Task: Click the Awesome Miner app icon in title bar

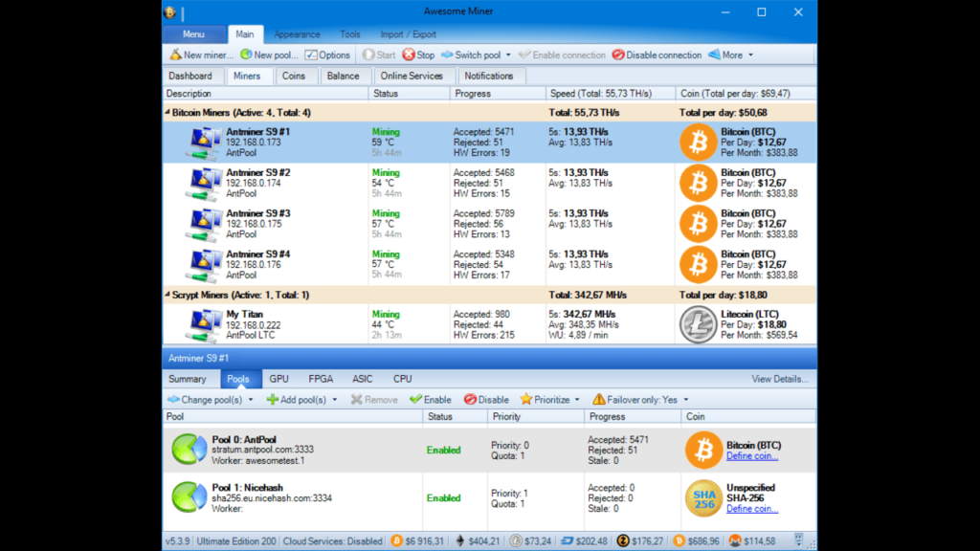Action: click(170, 11)
